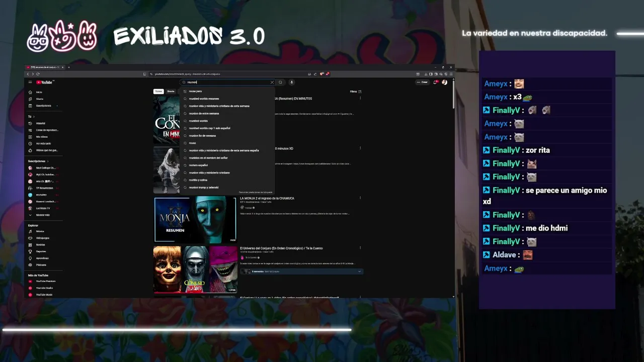The image size is (644, 362).
Task: Select the Todos filter chip
Action: [158, 92]
